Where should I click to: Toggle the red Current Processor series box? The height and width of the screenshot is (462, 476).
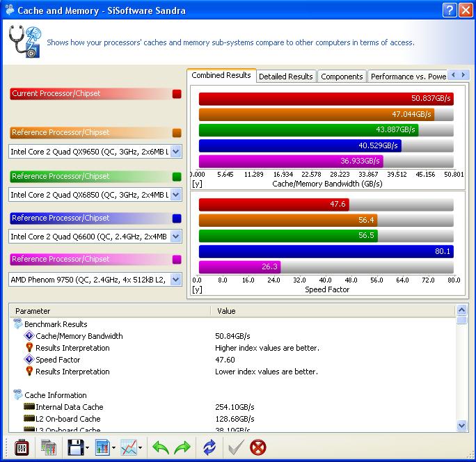(177, 94)
